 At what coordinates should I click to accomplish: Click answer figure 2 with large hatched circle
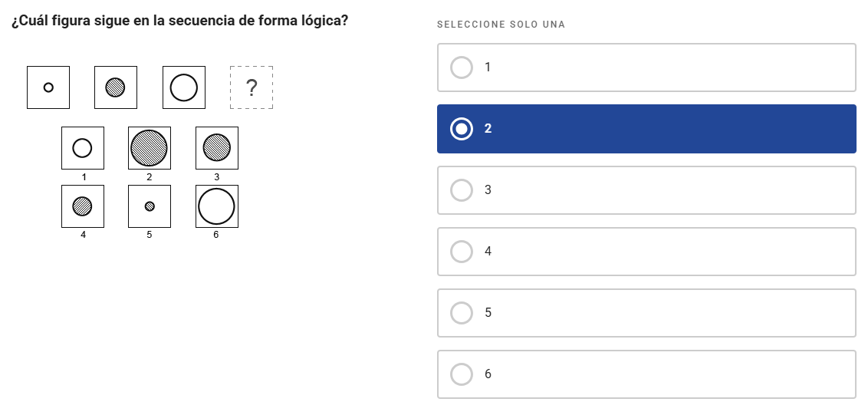coord(149,148)
